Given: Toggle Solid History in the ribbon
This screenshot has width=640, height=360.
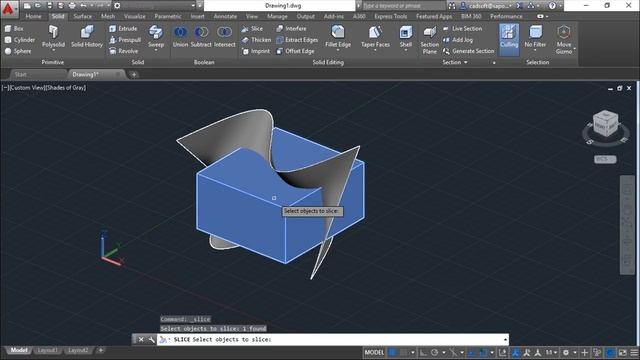Looking at the screenshot, I should (87, 36).
